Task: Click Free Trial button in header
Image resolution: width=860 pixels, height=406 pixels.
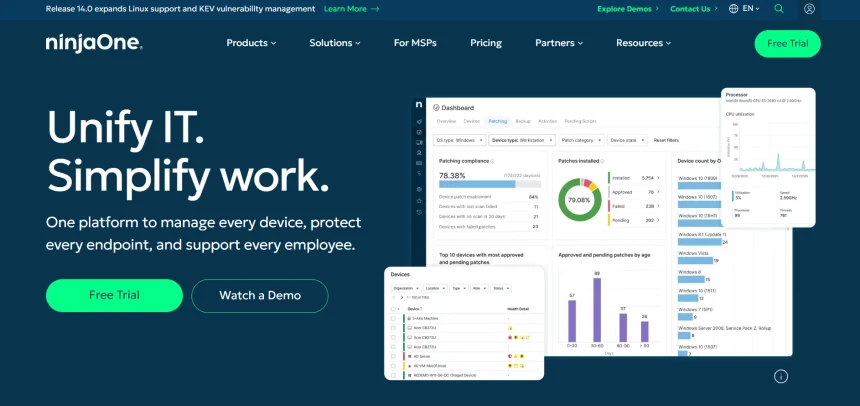Action: (x=788, y=43)
